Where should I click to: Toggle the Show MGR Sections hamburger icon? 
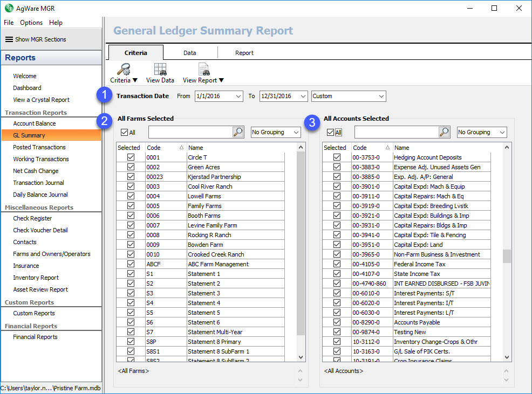(x=9, y=39)
